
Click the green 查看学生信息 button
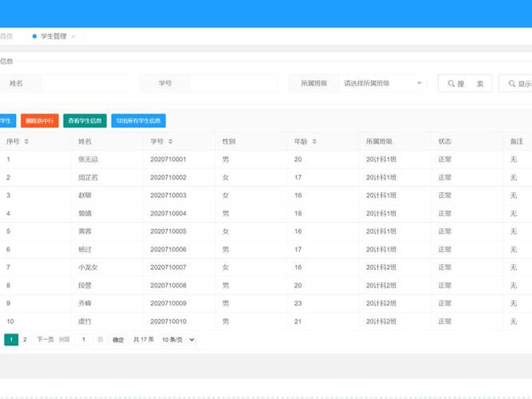click(x=85, y=121)
